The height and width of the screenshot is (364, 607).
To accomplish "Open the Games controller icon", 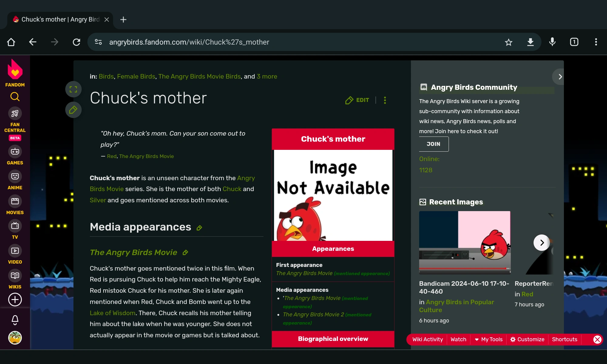I will [x=15, y=152].
